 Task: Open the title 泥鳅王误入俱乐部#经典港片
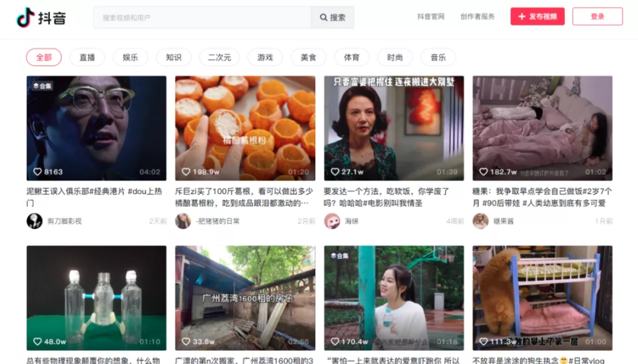(x=95, y=197)
